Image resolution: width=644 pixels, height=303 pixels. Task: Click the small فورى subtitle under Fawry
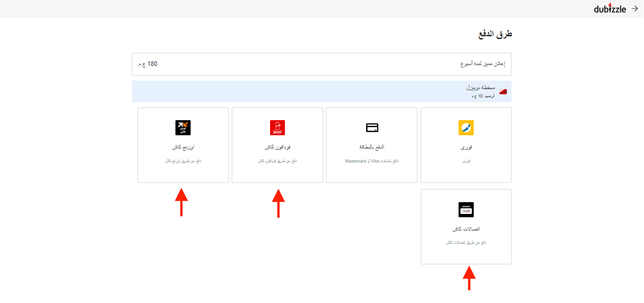[x=466, y=161]
